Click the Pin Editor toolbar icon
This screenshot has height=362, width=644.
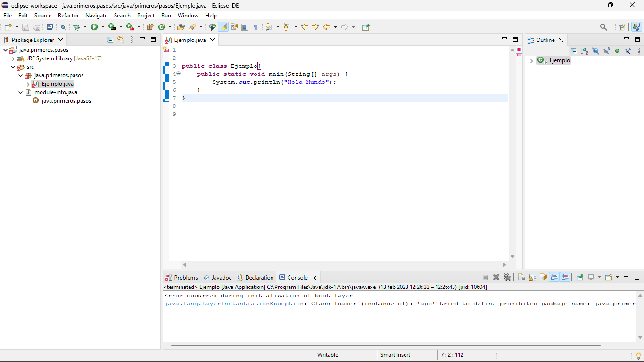click(365, 27)
